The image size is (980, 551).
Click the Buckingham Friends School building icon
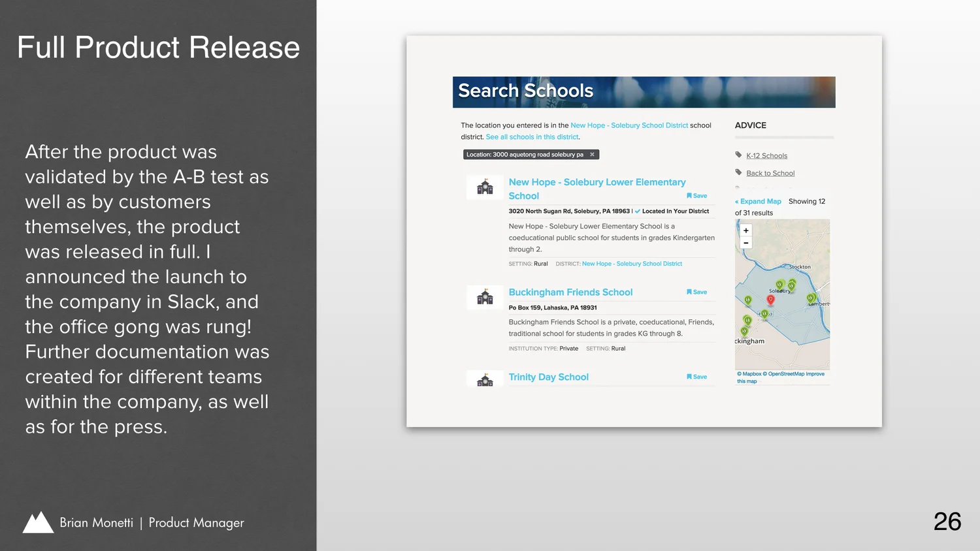[485, 297]
